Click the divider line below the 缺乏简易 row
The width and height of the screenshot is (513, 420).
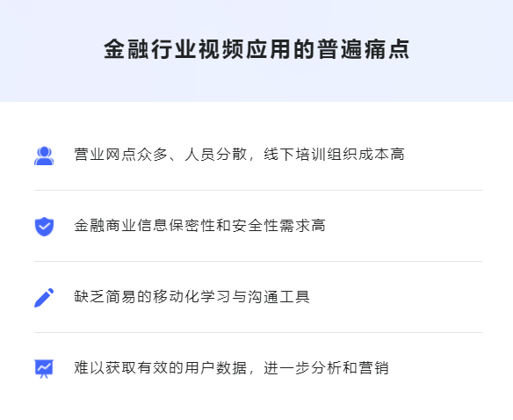(x=258, y=332)
